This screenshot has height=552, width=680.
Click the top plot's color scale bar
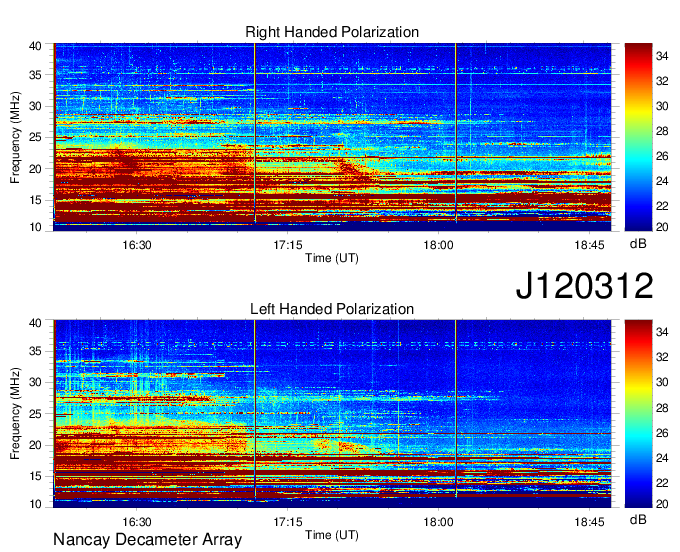click(638, 137)
